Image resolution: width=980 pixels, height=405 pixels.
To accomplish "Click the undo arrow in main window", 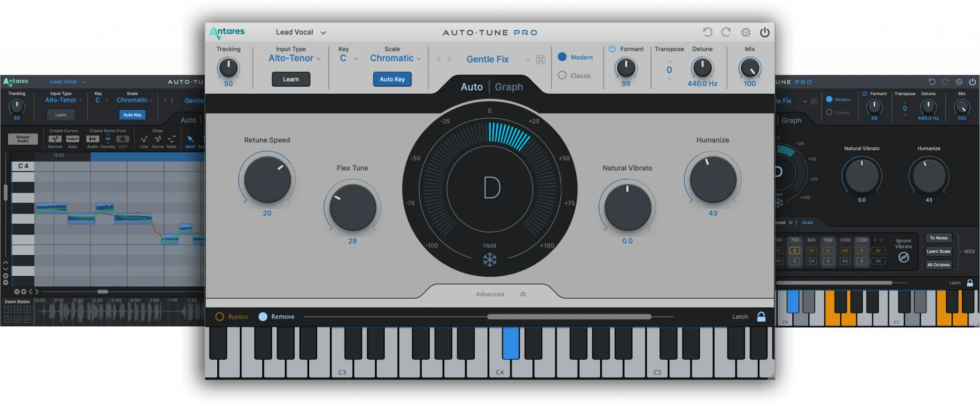I will [707, 32].
